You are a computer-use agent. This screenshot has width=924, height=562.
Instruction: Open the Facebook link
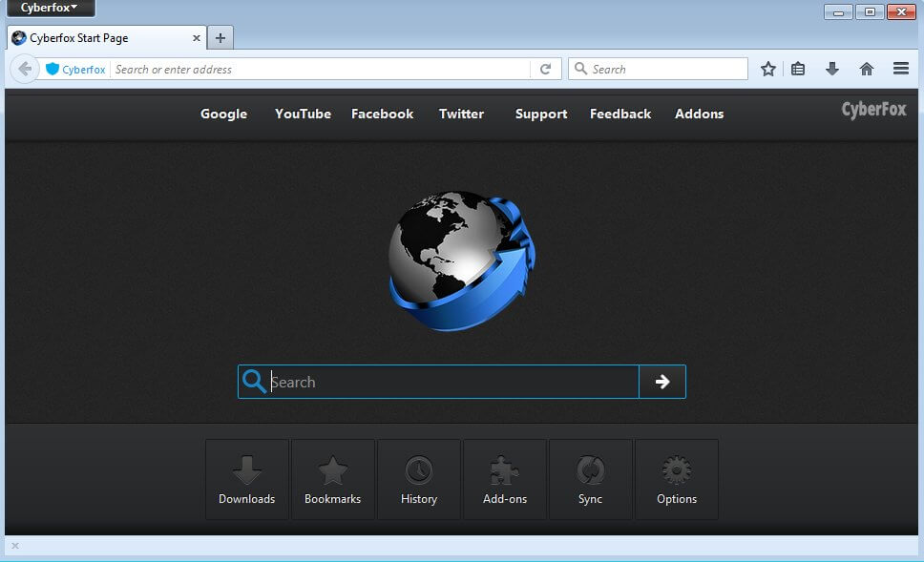383,114
